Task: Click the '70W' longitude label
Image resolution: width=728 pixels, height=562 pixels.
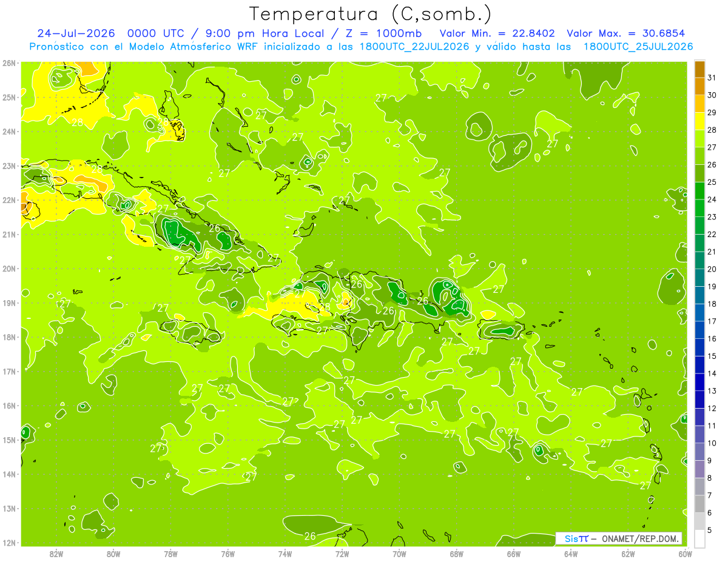Action: [399, 554]
